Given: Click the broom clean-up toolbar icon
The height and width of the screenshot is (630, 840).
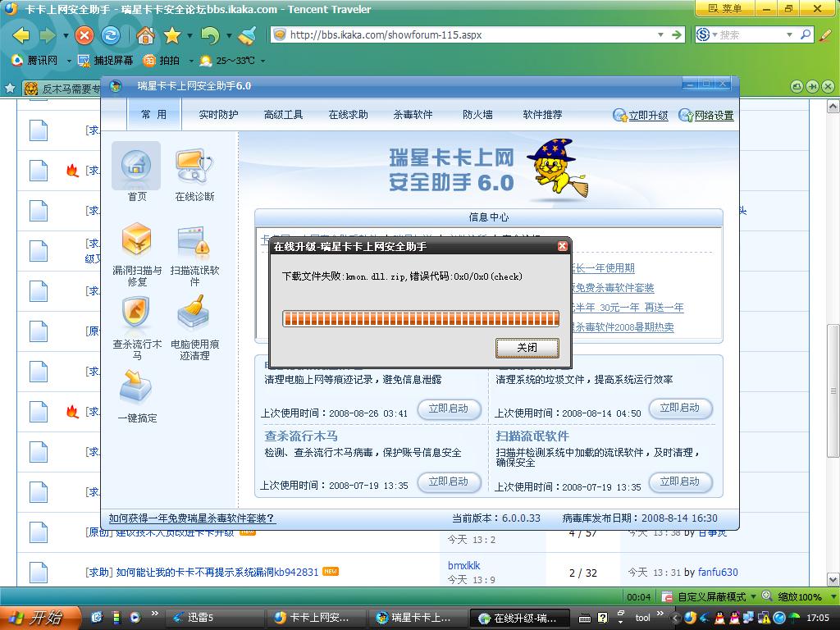Looking at the screenshot, I should [x=248, y=36].
